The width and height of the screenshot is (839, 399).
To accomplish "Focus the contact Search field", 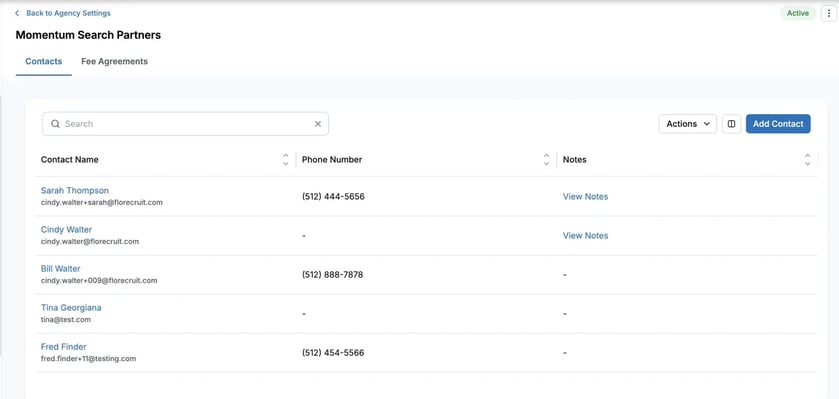I will [x=185, y=124].
